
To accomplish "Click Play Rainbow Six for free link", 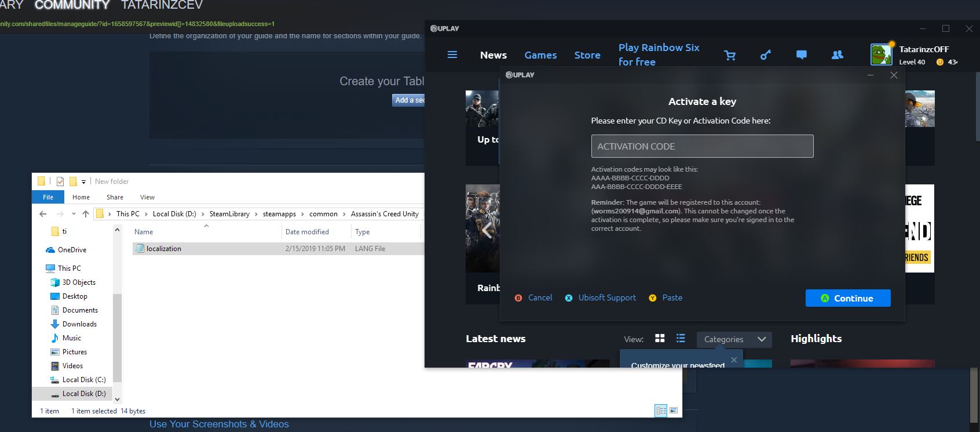I will 659,55.
